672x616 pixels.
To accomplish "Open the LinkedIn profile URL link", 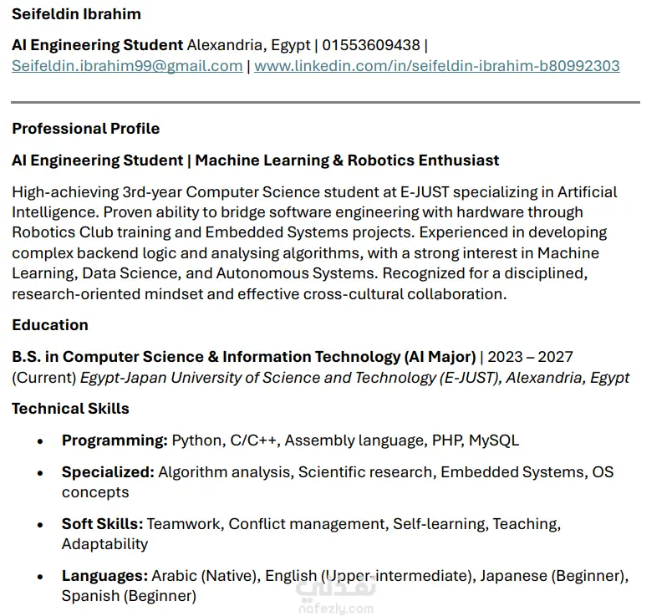I will click(436, 66).
